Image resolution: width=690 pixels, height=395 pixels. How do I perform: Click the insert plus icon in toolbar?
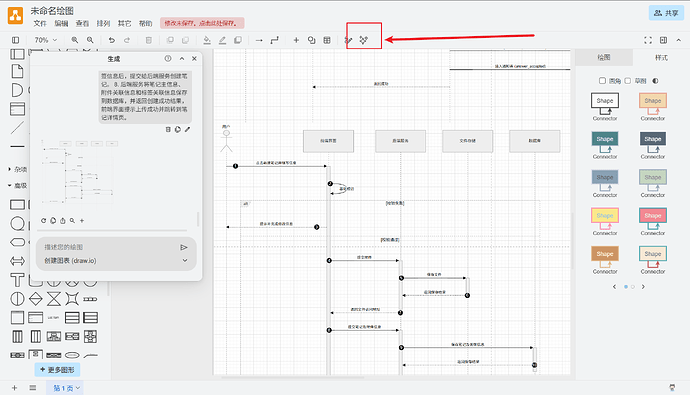pyautogui.click(x=296, y=40)
